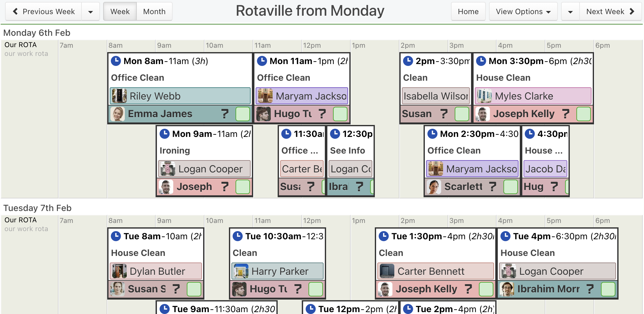Click Harry Parker's house thumbnail icon

(x=241, y=271)
